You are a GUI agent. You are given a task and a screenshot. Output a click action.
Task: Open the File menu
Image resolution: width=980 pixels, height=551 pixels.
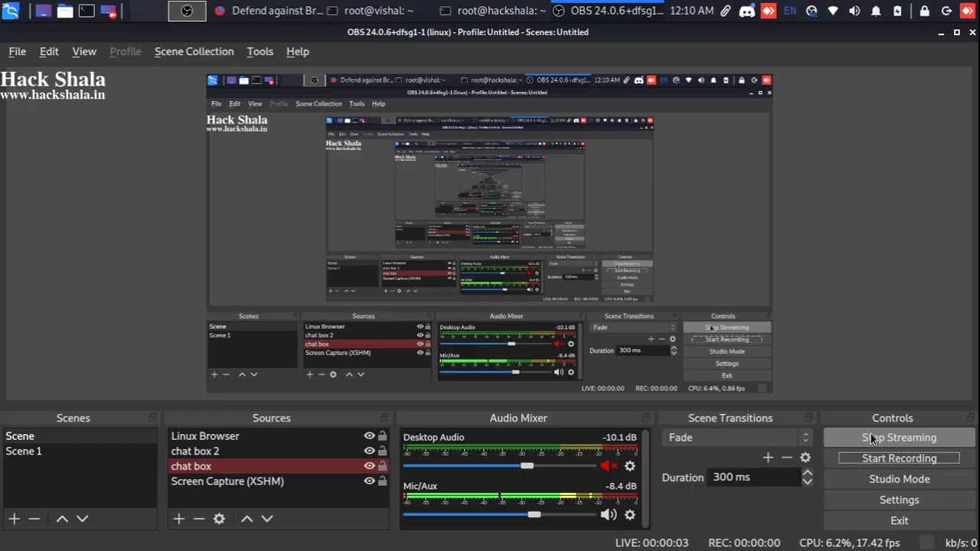17,51
